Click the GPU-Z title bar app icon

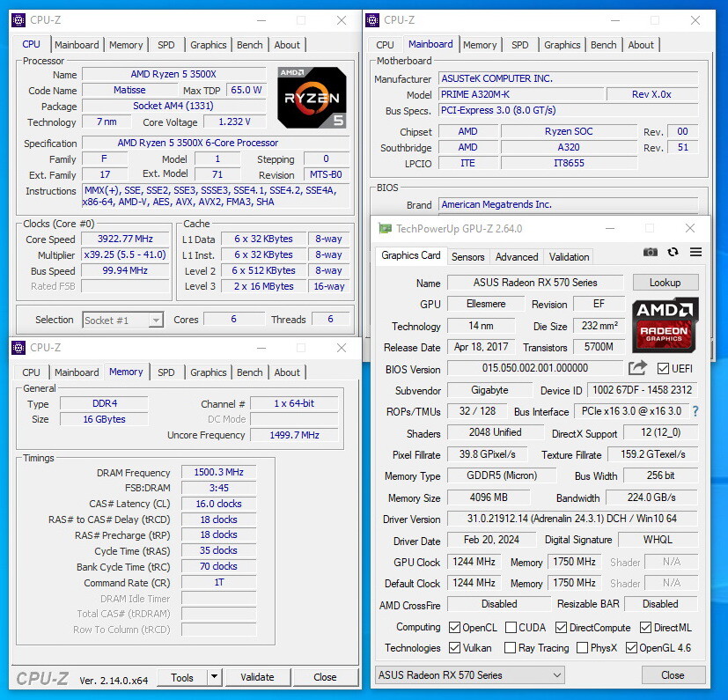385,228
